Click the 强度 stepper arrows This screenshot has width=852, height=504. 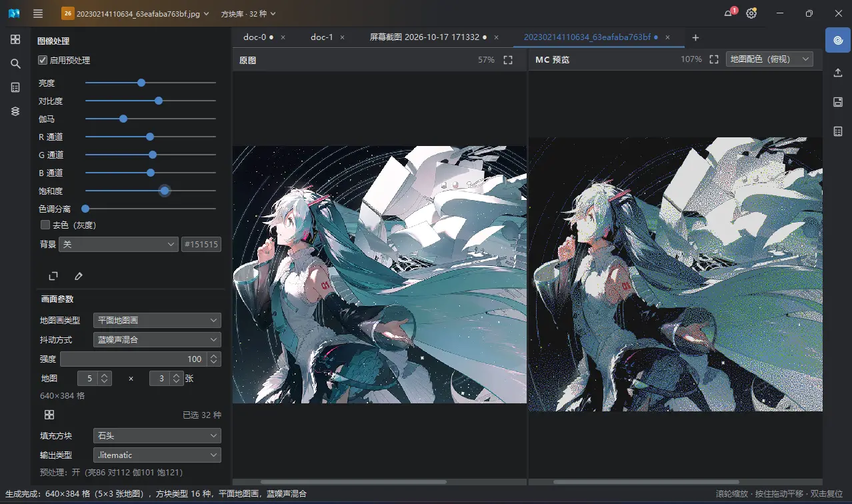[x=213, y=359]
